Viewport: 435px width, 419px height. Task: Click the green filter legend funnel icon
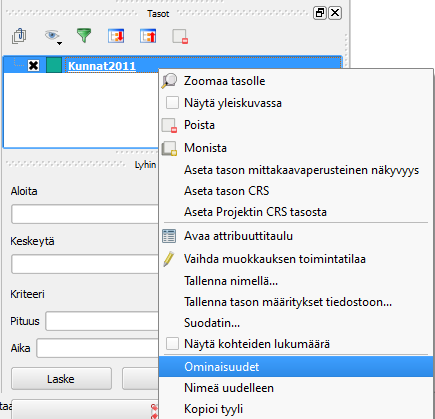point(84,36)
